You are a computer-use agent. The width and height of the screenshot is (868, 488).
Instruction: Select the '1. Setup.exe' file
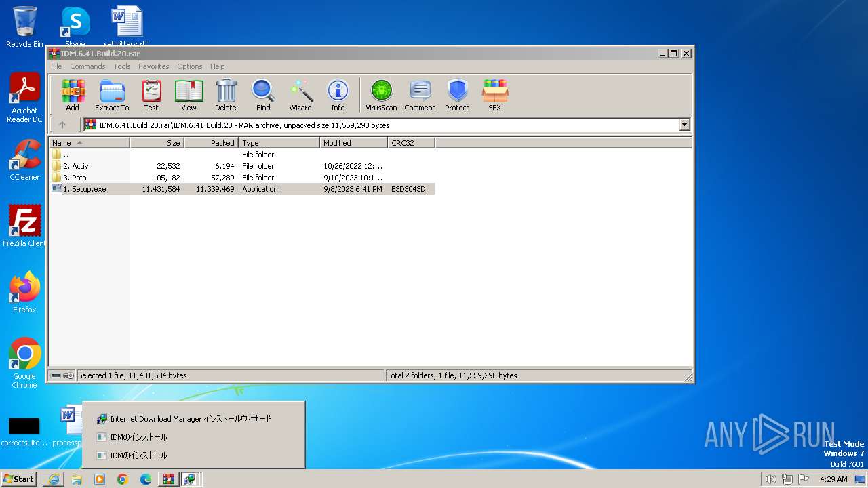click(243, 189)
